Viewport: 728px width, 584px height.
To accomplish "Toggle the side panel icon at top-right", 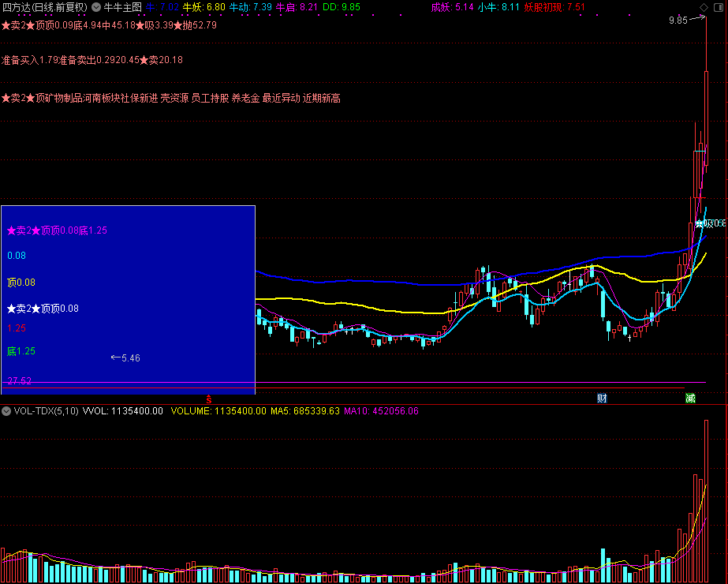I will (719, 7).
